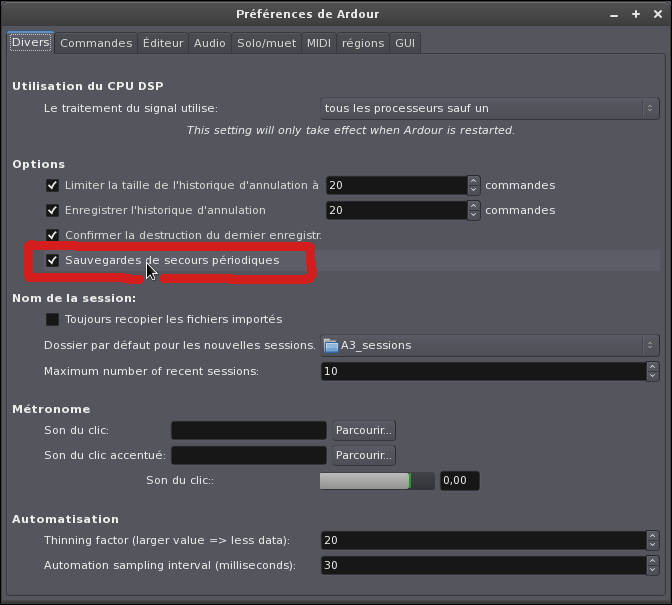This screenshot has width=672, height=605.
Task: Toggle Enregistrer l'historique d'annulation checkbox
Action: [52, 210]
